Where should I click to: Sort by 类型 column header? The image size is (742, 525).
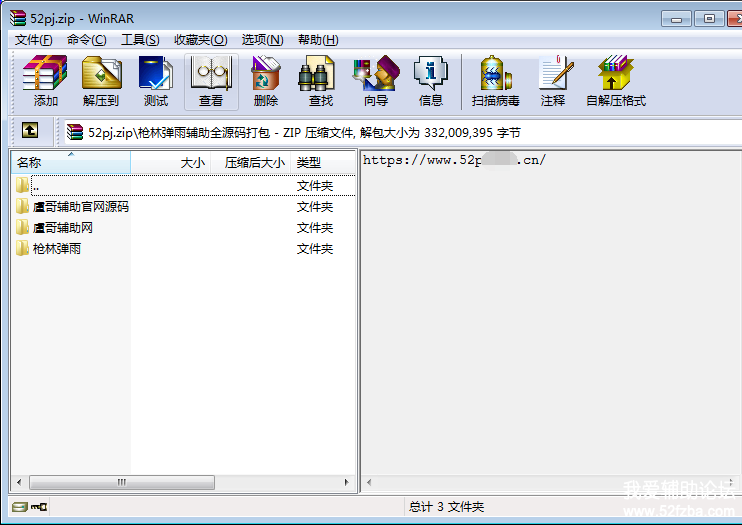pos(323,163)
